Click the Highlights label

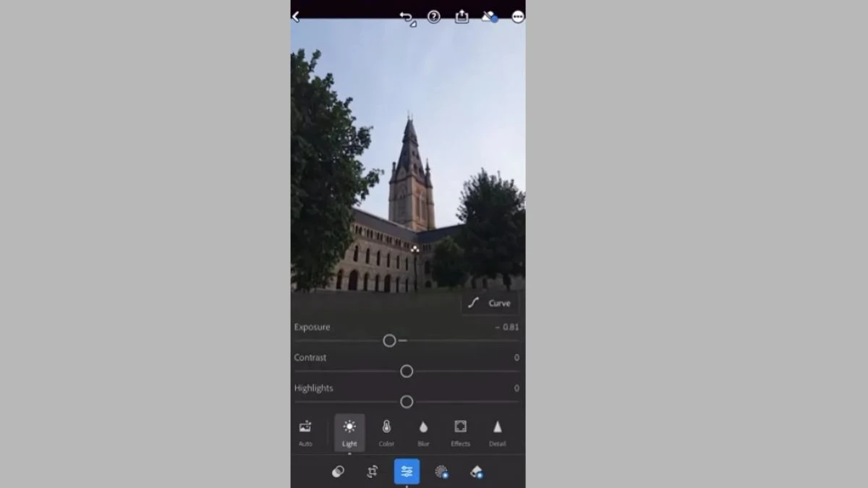[x=313, y=388]
